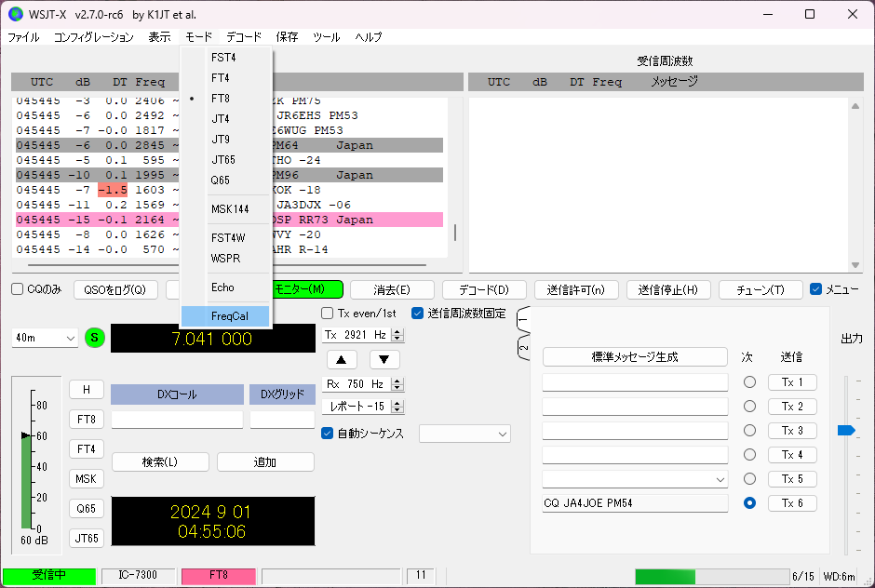Open the コンフィグレーション menu

(x=94, y=37)
